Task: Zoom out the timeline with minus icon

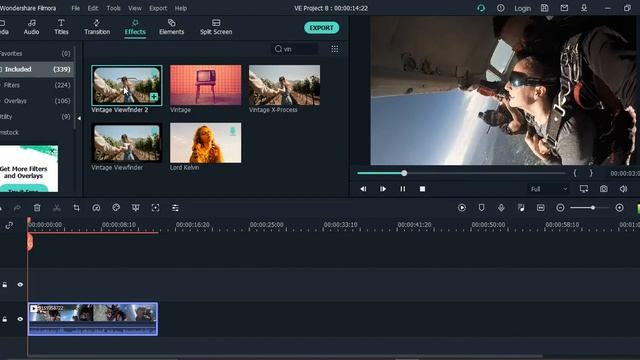Action: 560,208
